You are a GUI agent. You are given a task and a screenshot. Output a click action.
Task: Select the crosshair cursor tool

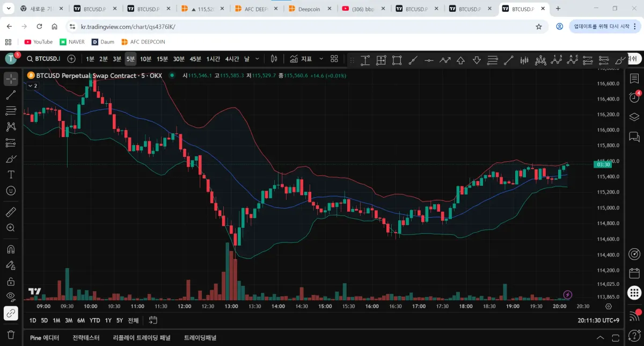(11, 79)
